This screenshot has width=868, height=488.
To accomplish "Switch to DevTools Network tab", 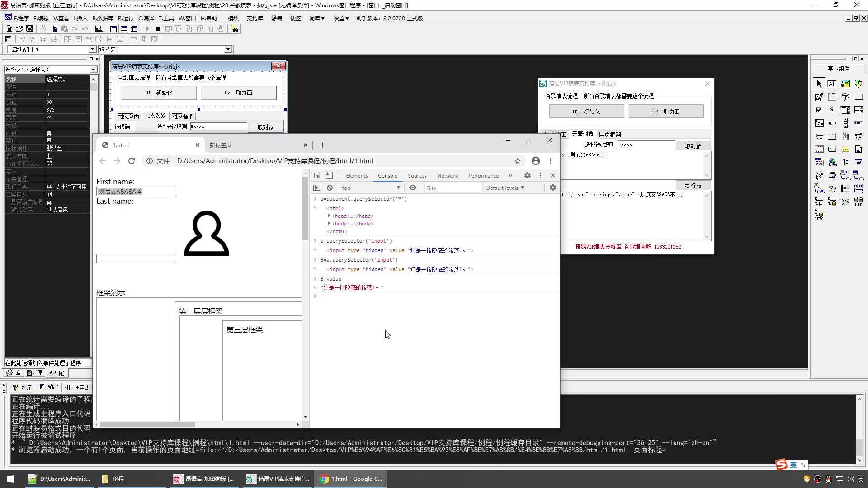I will [448, 176].
